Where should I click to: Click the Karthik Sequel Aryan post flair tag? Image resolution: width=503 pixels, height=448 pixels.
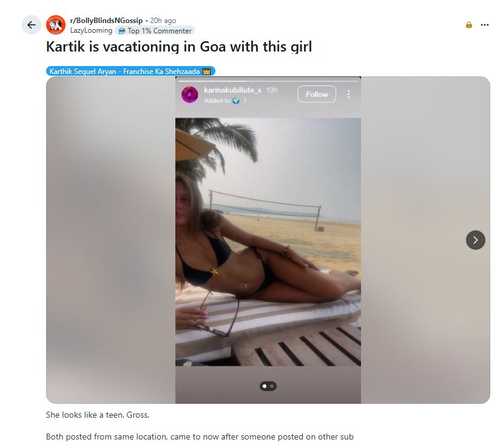tap(130, 71)
